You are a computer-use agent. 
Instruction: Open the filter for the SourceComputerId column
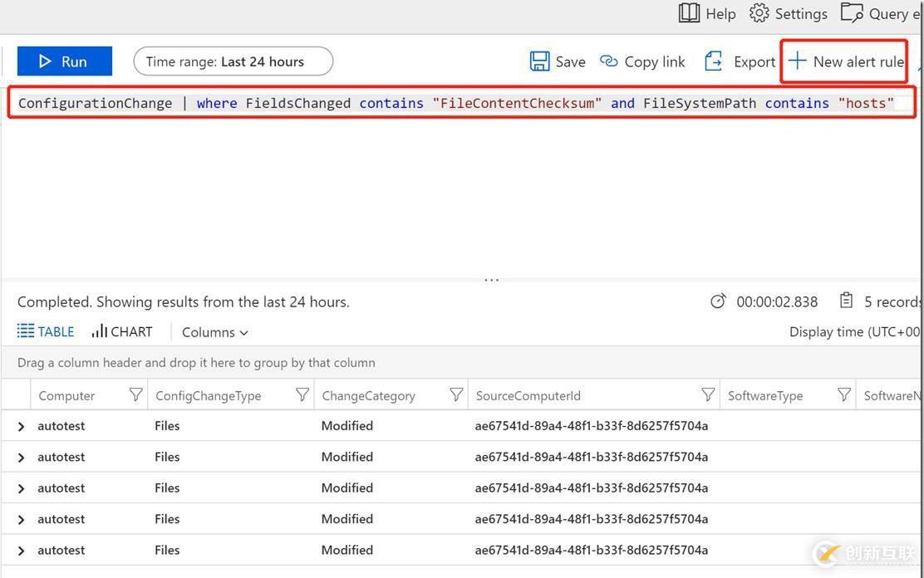[x=707, y=395]
